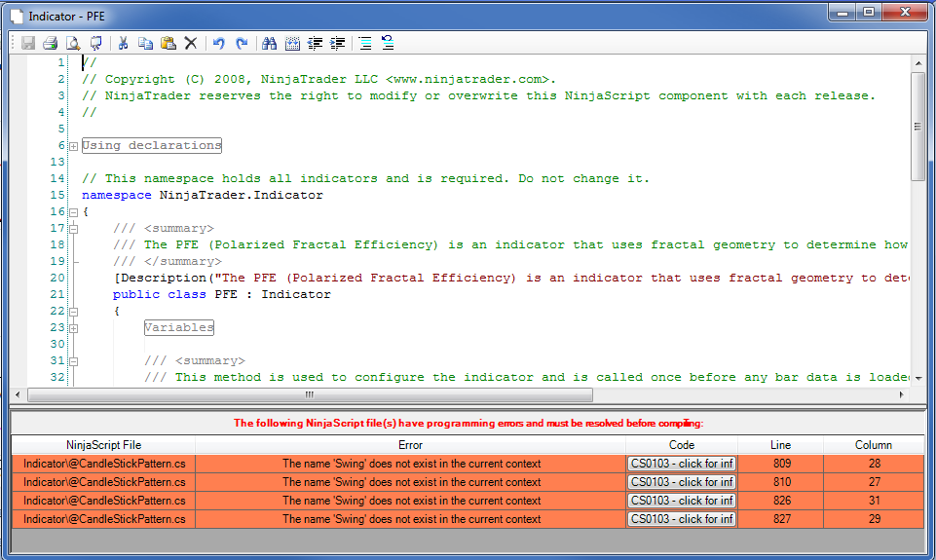Open CS0103 info for the line 826 error

682,501
